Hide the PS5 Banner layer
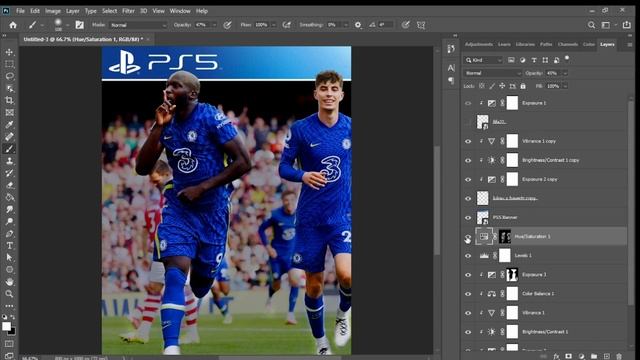640x360 pixels. tap(468, 218)
